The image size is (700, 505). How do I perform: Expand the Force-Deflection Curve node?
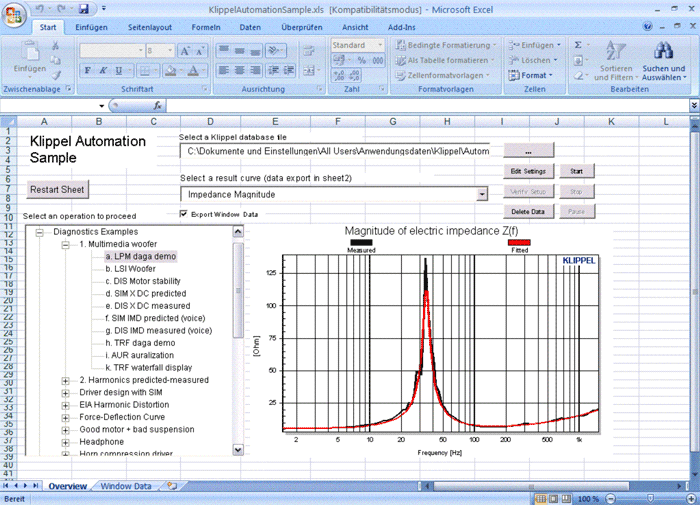coord(66,417)
